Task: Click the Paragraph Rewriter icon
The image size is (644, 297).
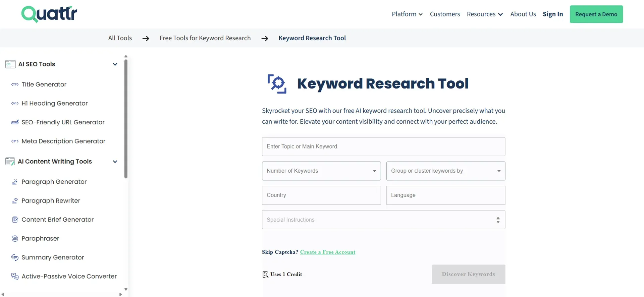Action: point(15,201)
